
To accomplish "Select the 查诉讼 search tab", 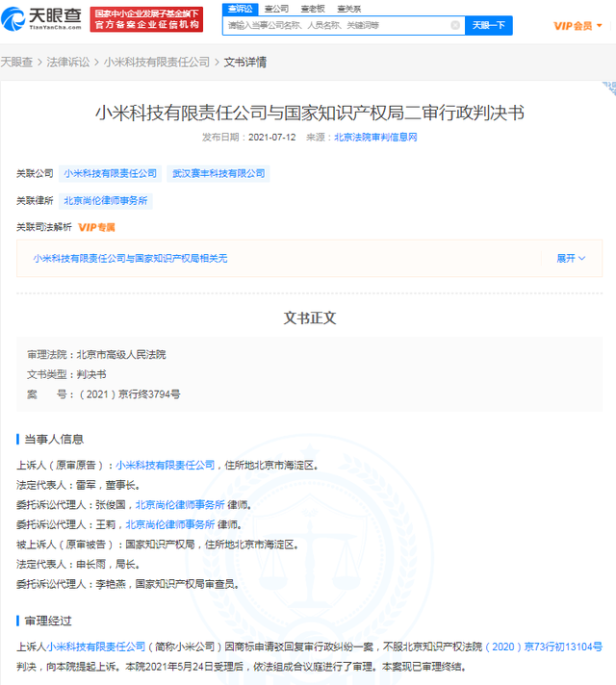I will [238, 8].
